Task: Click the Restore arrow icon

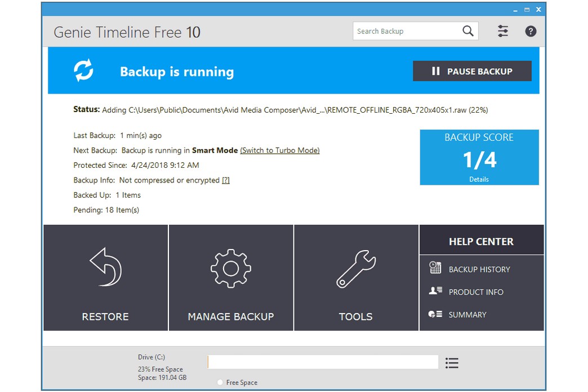Action: pyautogui.click(x=105, y=268)
